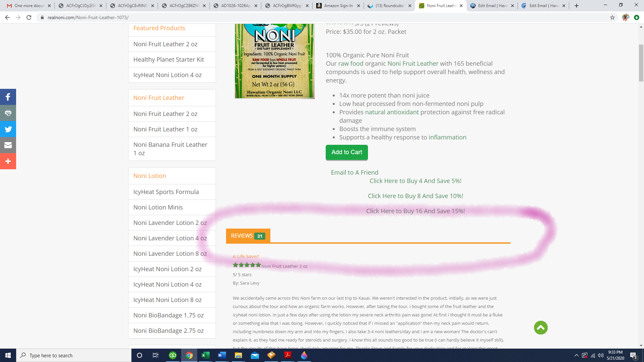Share page on Facebook sidebar icon
This screenshot has width=644, height=362.
[x=8, y=97]
